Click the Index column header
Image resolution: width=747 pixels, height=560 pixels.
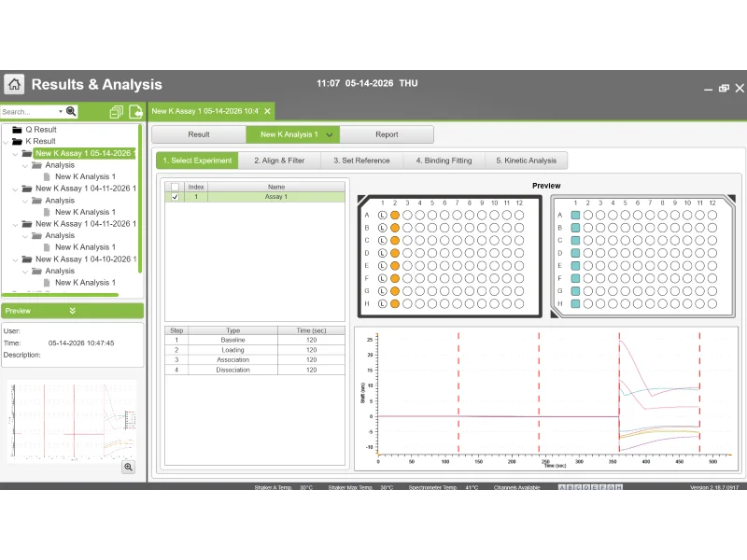[x=196, y=187]
